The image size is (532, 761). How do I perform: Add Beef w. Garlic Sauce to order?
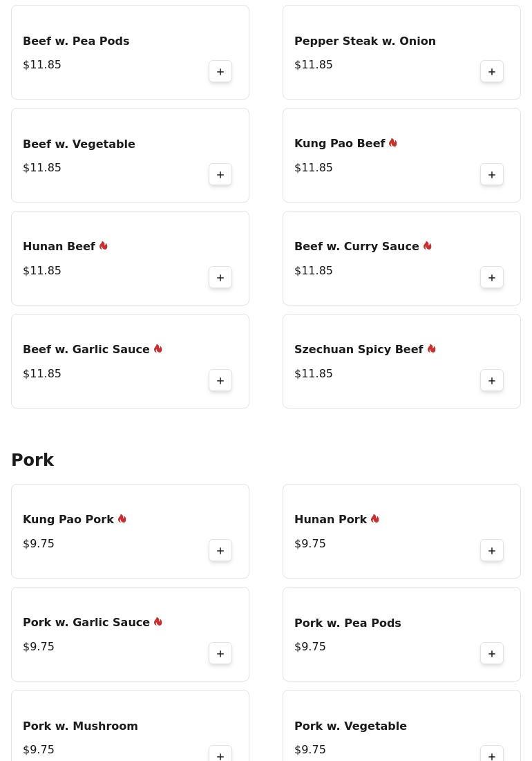(x=220, y=381)
